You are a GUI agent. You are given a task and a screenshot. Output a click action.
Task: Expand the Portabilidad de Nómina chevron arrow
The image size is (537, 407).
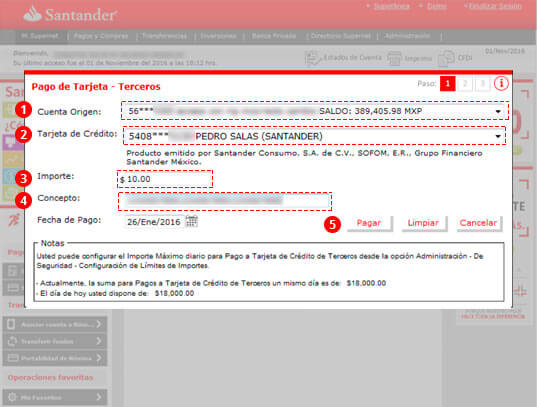pos(99,358)
